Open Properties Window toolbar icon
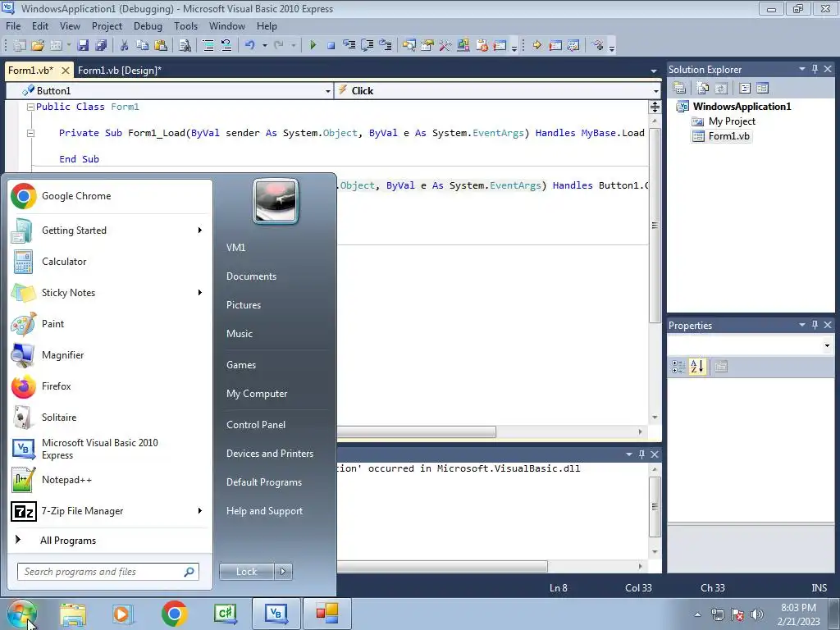 (427, 46)
